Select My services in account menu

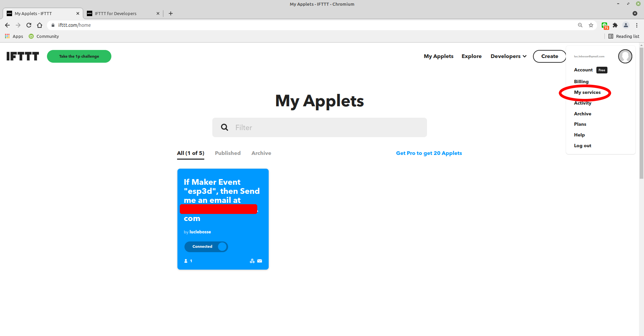(x=587, y=93)
